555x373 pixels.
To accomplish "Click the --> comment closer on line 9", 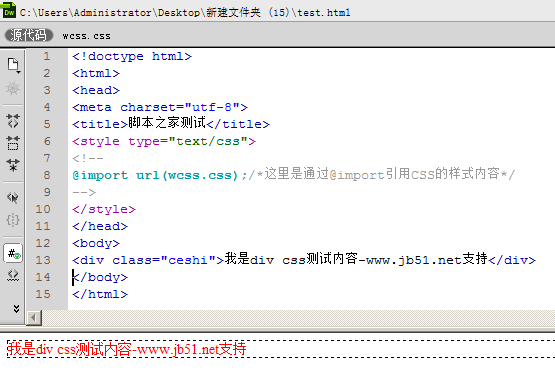I will point(84,193).
